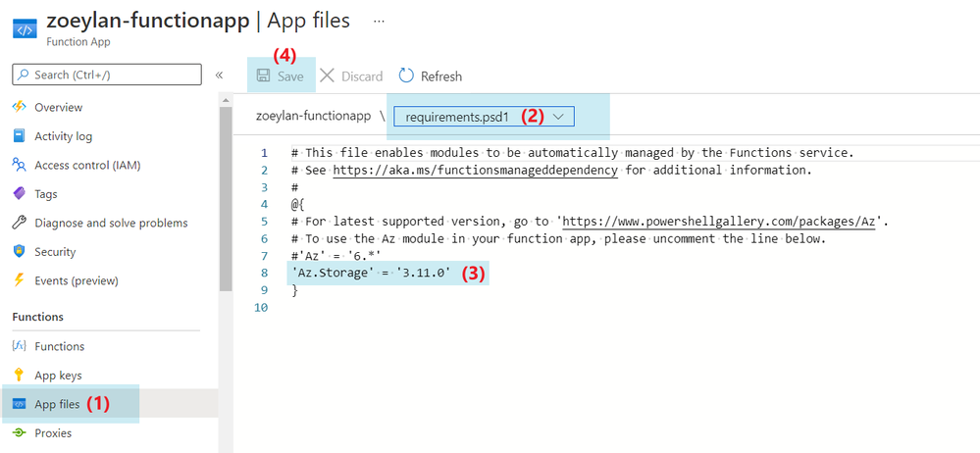Save the file changes
980x453 pixels.
pos(281,76)
